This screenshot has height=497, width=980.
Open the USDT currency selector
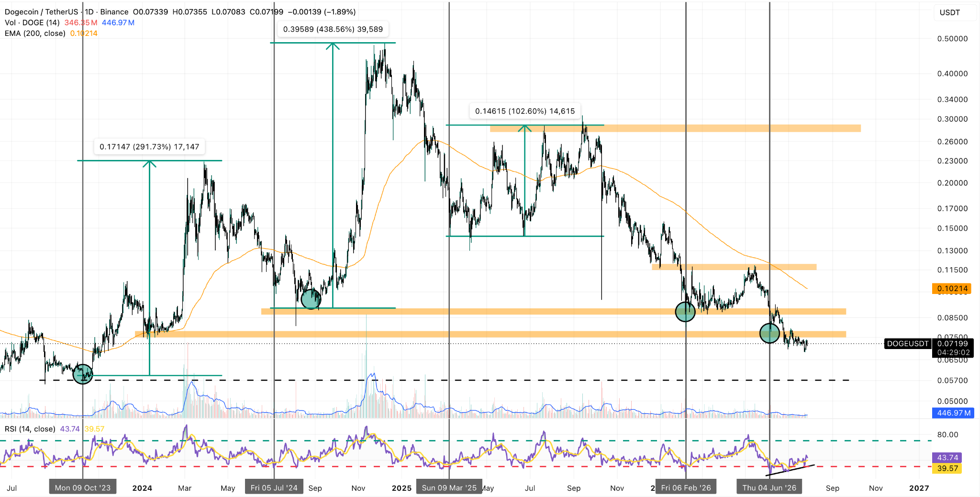coord(950,12)
